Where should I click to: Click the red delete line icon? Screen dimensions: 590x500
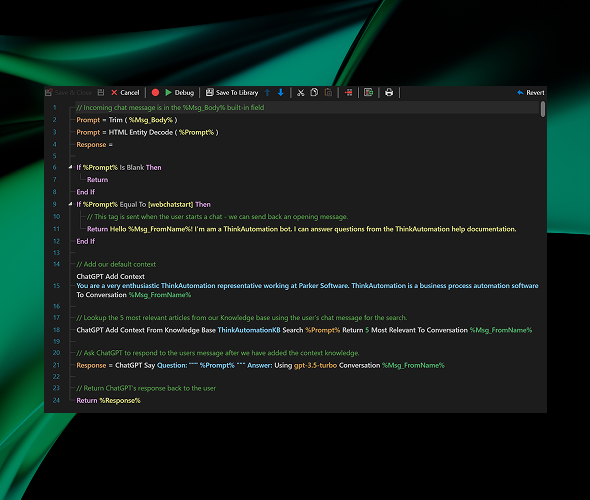point(349,93)
